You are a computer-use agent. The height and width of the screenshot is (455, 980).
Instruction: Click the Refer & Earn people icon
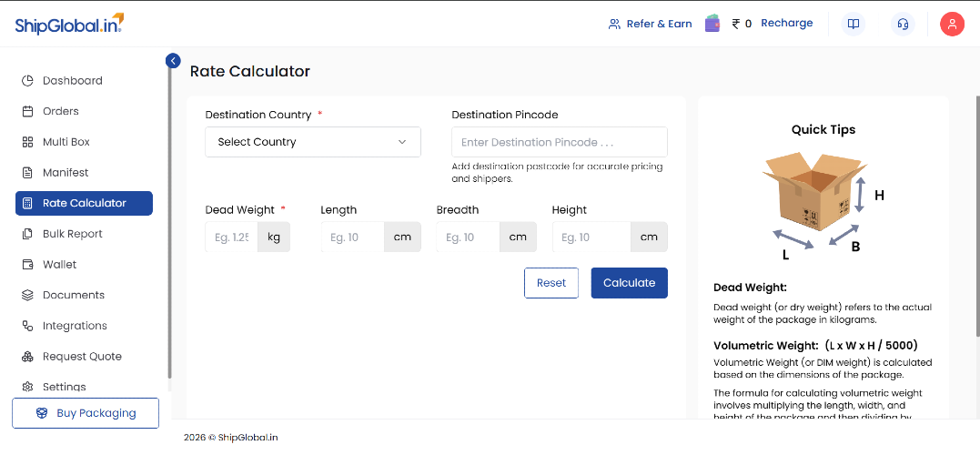(x=614, y=25)
